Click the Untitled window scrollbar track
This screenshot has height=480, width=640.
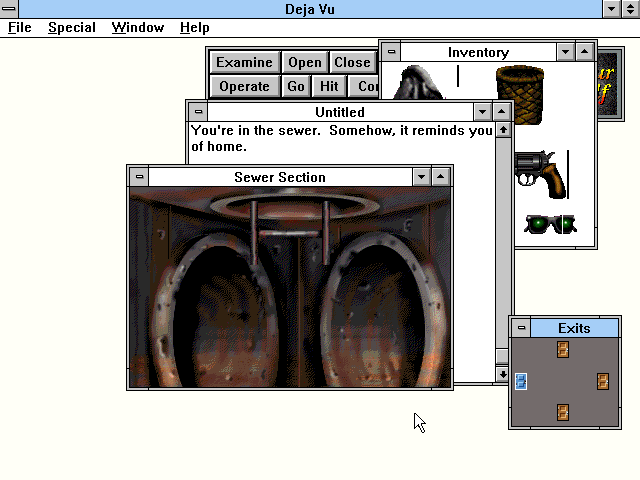click(503, 243)
